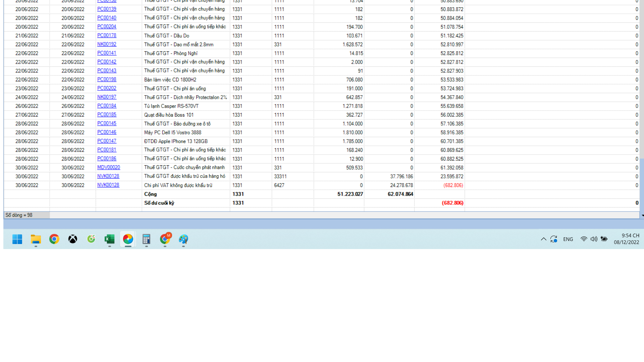This screenshot has height=362, width=644.
Task: Open voucher link PC00204
Action: pyautogui.click(x=107, y=26)
